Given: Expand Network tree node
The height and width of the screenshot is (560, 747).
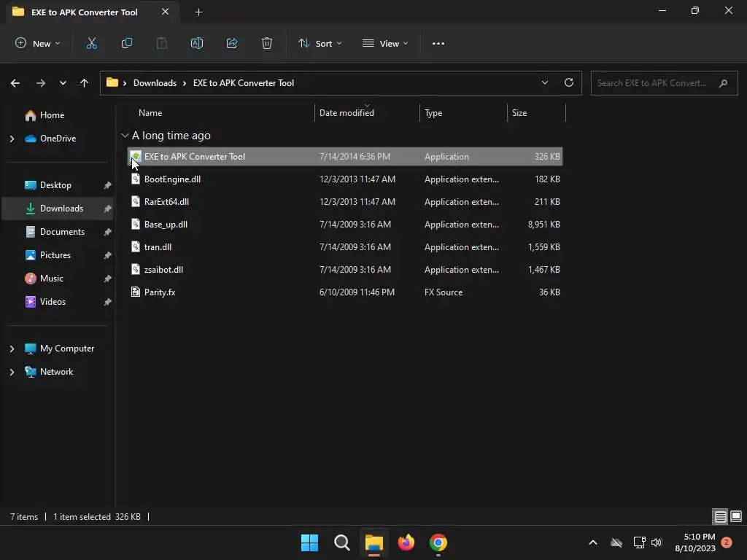Looking at the screenshot, I should 12,372.
